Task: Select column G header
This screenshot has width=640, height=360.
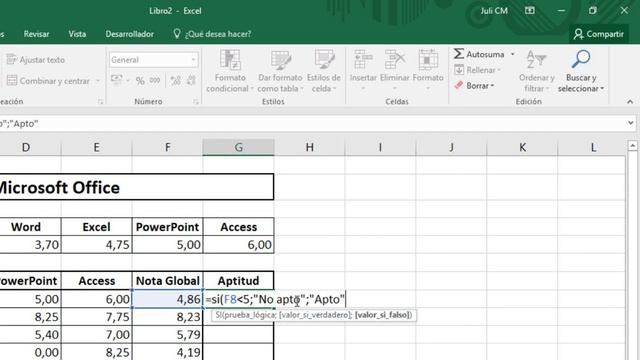Action: coord(238,147)
